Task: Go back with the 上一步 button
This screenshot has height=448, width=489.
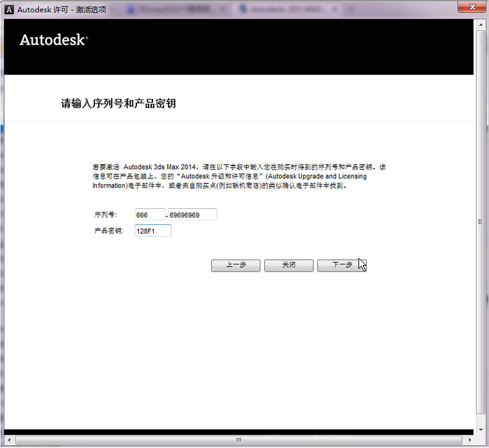Action: [x=236, y=265]
